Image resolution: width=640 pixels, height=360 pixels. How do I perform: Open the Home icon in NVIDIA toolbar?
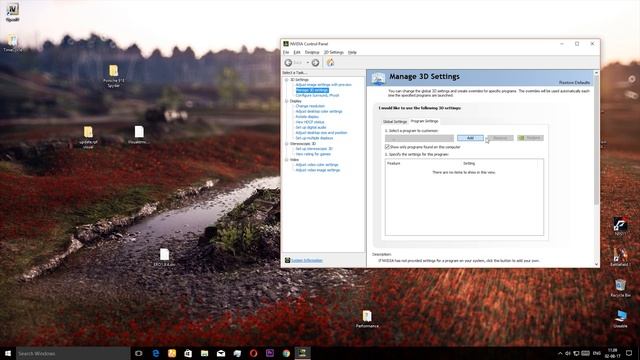coord(330,62)
